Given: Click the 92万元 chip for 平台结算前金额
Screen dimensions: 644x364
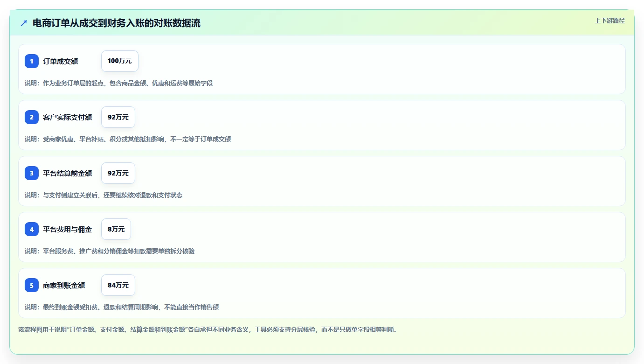Looking at the screenshot, I should (118, 173).
